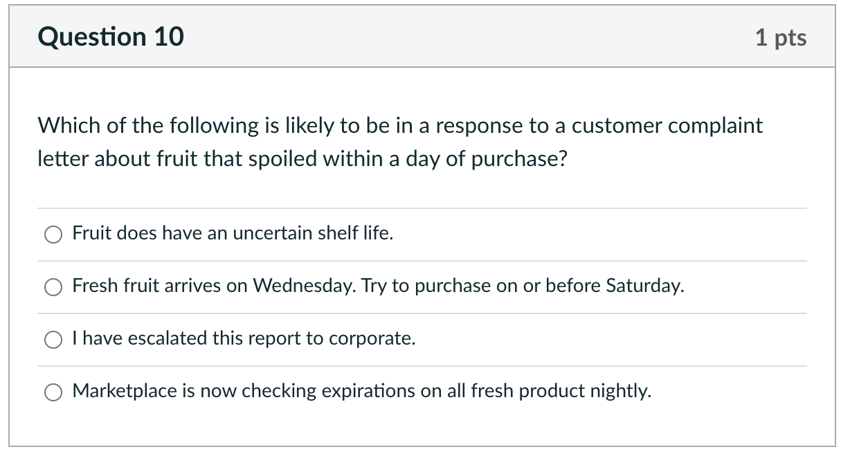This screenshot has height=465, width=868.
Task: Choose radio button for "Fresh fruit arrives on Wednesday"
Action: click(x=54, y=287)
